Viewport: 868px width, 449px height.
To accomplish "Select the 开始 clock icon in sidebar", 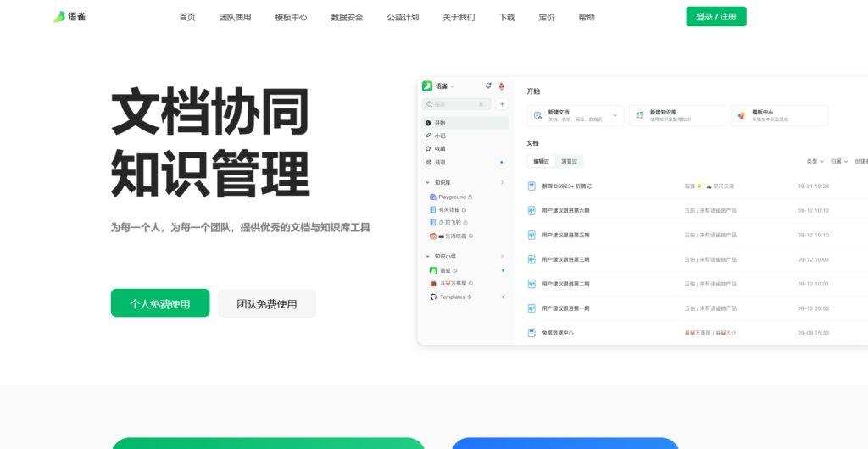I will [428, 123].
